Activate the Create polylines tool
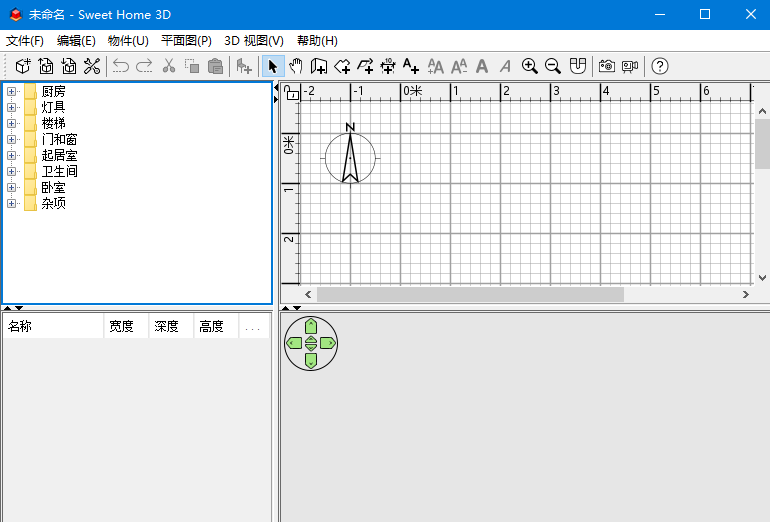Image resolution: width=770 pixels, height=522 pixels. point(365,66)
